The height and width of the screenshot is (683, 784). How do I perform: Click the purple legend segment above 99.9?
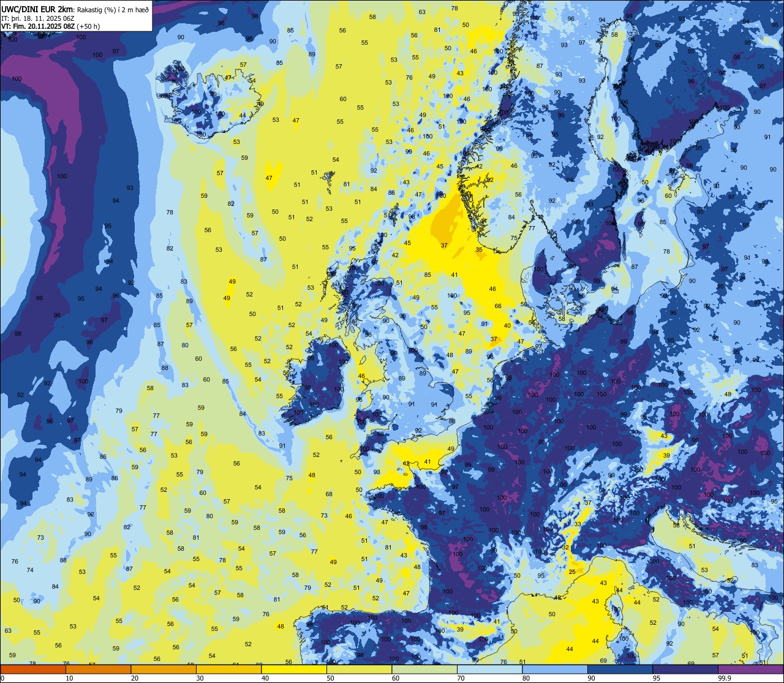point(750,669)
